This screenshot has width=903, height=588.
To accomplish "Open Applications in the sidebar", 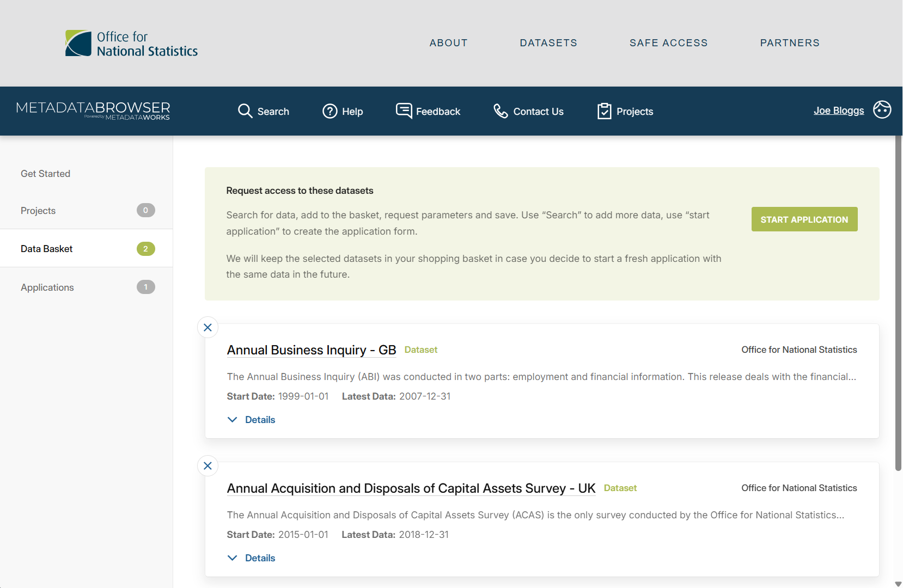I will coord(47,287).
